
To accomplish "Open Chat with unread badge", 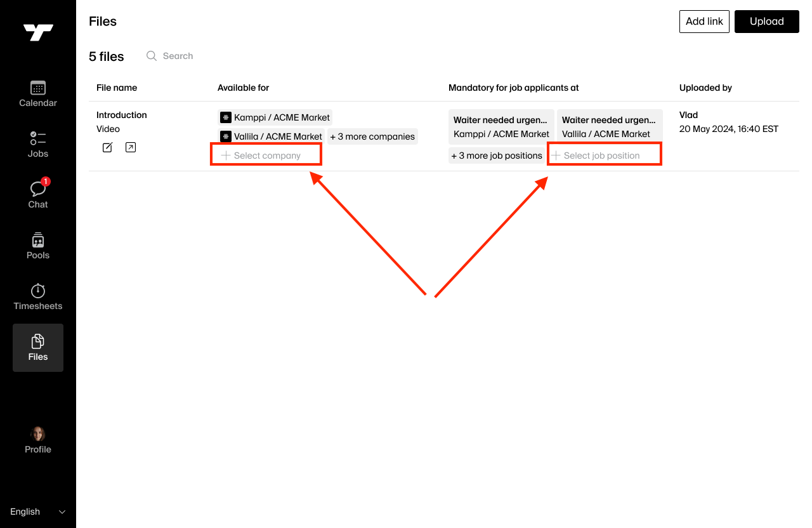I will pyautogui.click(x=38, y=189).
